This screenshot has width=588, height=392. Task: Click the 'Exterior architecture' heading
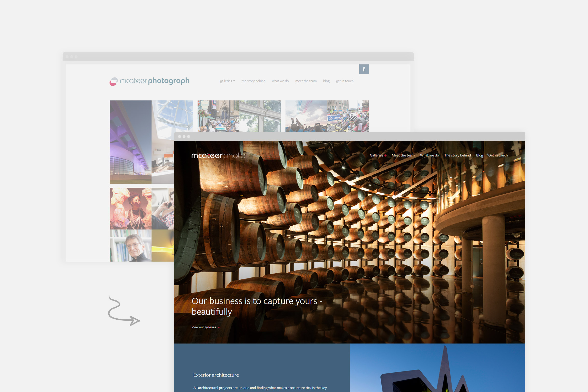[216, 375]
